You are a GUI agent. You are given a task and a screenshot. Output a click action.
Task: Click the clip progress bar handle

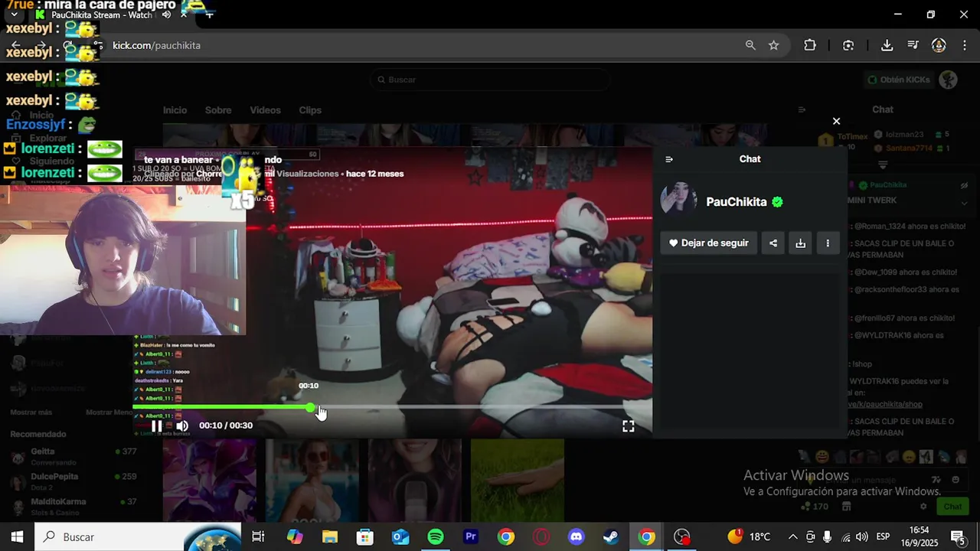coord(310,408)
